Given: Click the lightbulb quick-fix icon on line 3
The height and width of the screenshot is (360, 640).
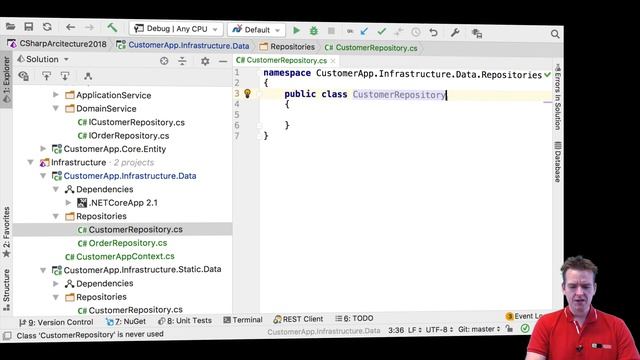Looking at the screenshot, I should point(247,93).
